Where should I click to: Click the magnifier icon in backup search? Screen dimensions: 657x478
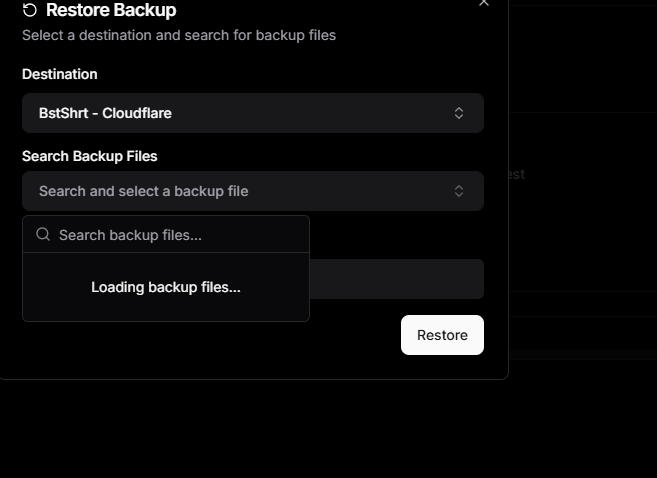[43, 235]
